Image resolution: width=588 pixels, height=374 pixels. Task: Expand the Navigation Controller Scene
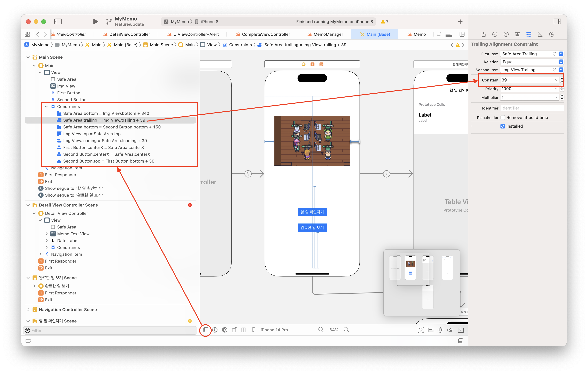tap(28, 310)
